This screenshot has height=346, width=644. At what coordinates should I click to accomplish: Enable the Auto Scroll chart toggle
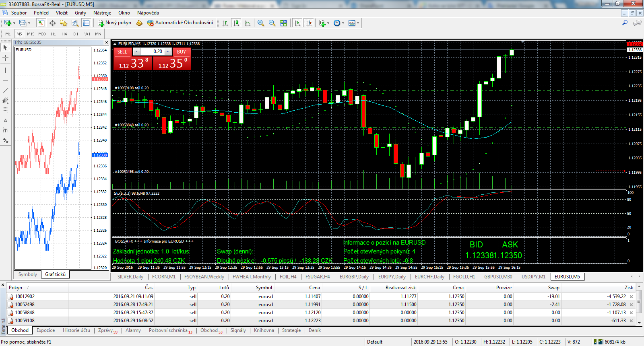297,23
